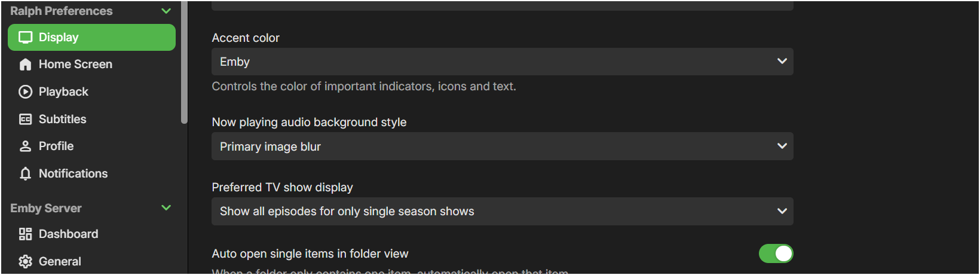Click the sidebar vertical scrollbar
The height and width of the screenshot is (275, 980).
184,62
